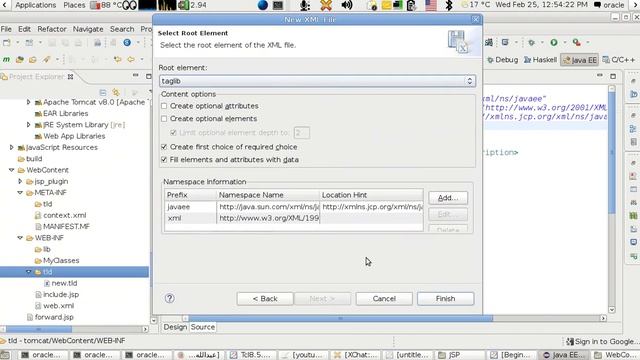Click the < Back button
The width and height of the screenshot is (640, 360).
coord(265,299)
